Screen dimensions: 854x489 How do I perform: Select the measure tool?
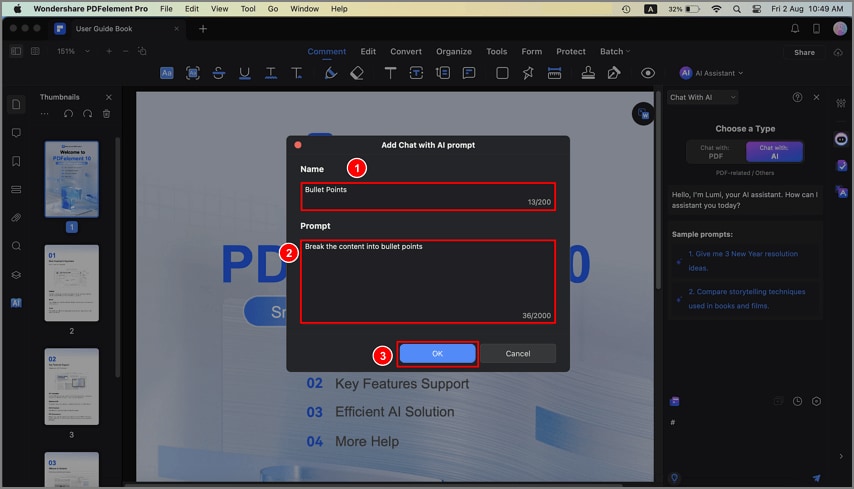(554, 73)
